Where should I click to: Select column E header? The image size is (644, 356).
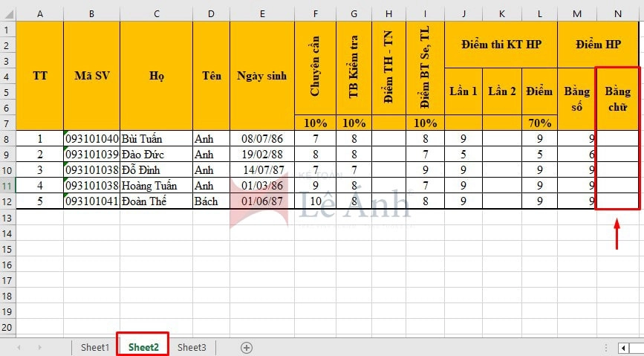(x=262, y=13)
